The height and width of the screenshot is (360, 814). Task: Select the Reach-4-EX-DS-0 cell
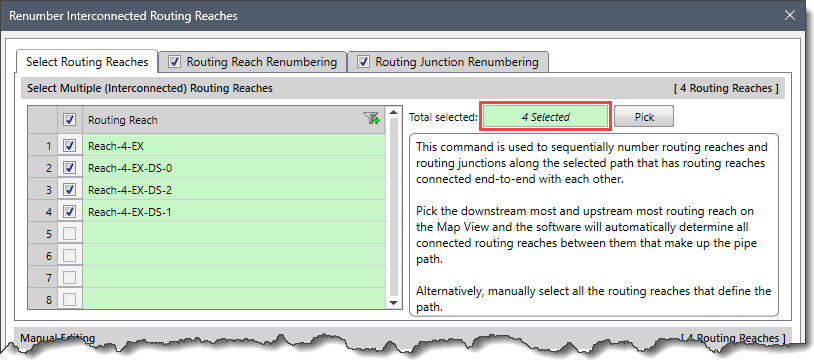pyautogui.click(x=234, y=168)
